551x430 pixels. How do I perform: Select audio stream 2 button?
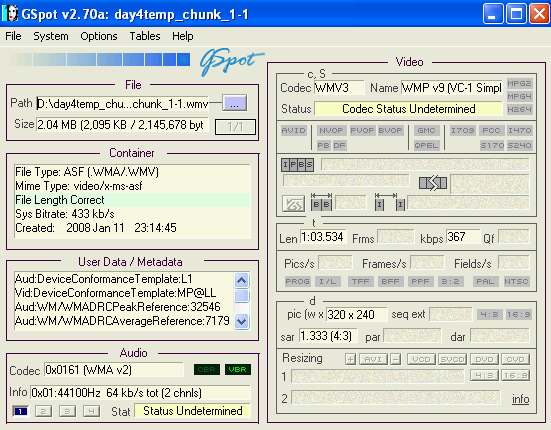43,411
